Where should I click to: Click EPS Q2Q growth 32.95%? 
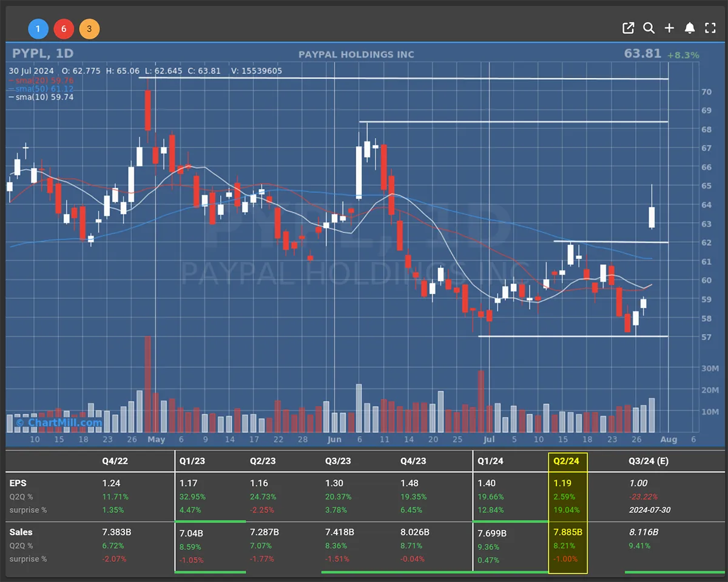pyautogui.click(x=192, y=497)
